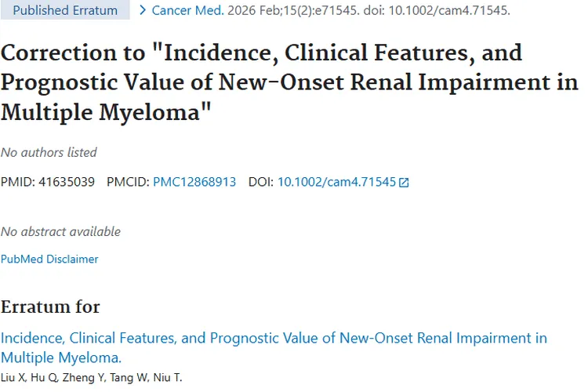Click the chevron arrow before Cancer Med.
Screen dimensions: 588x392
142,10
